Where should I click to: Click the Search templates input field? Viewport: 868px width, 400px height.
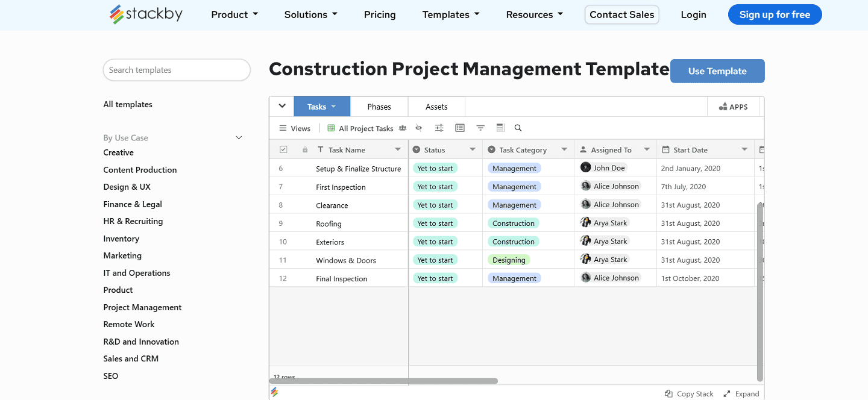click(176, 70)
